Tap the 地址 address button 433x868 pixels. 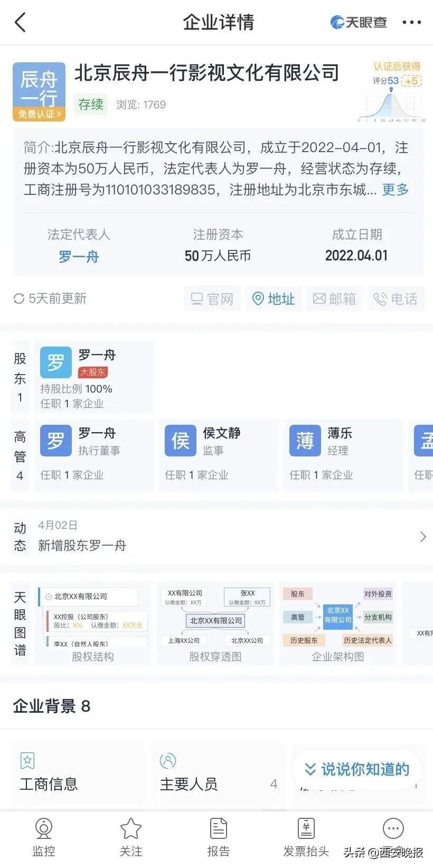(x=273, y=299)
